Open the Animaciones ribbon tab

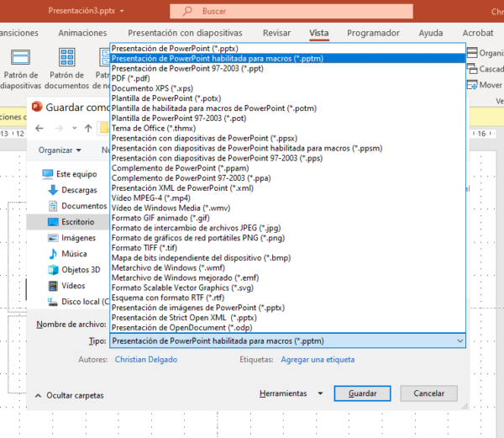(82, 33)
